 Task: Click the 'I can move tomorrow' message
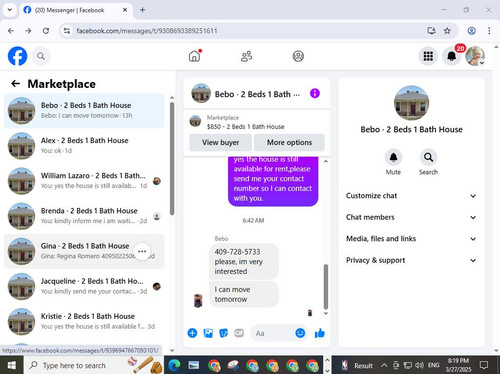click(244, 294)
